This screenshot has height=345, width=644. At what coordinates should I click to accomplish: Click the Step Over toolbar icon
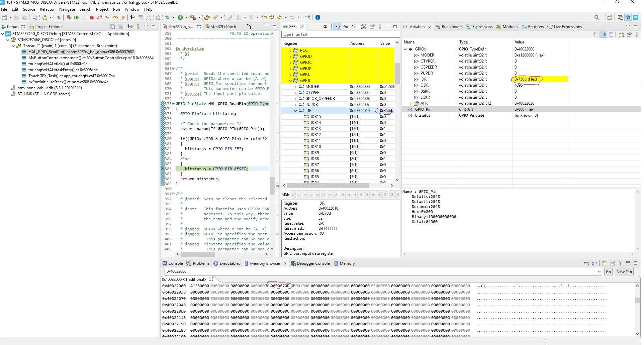coord(115,17)
